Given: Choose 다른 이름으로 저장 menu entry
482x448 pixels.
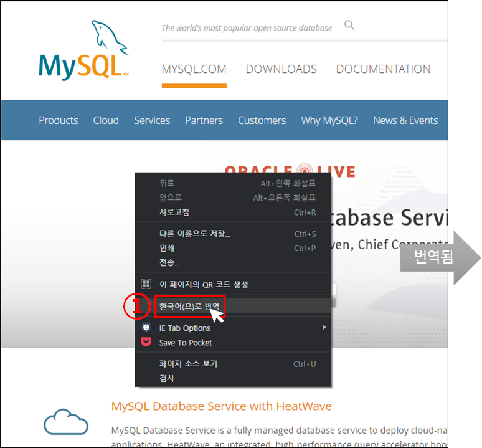Looking at the screenshot, I should (x=233, y=234).
